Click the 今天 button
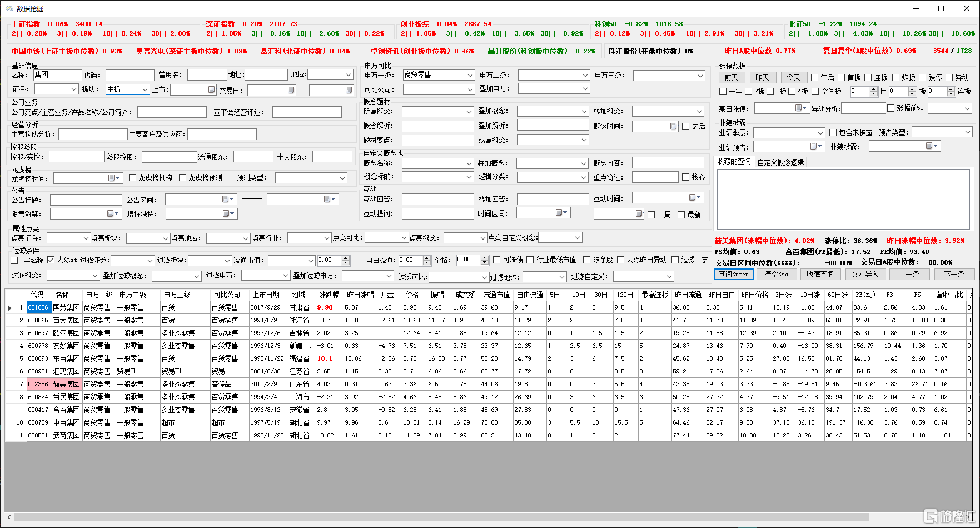Image resolution: width=980 pixels, height=528 pixels. pyautogui.click(x=793, y=77)
